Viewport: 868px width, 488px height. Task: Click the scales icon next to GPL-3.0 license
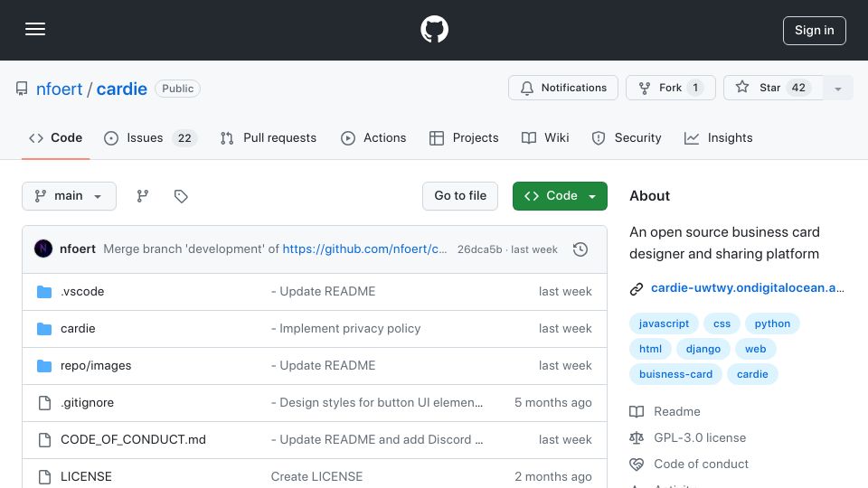(x=637, y=437)
